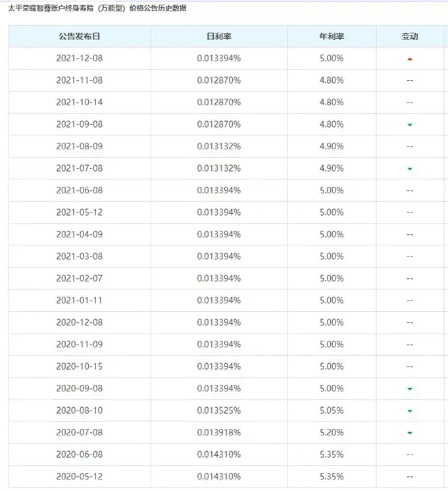Select the 变动 column header
Screen dimensions: 448x492
[x=410, y=36]
